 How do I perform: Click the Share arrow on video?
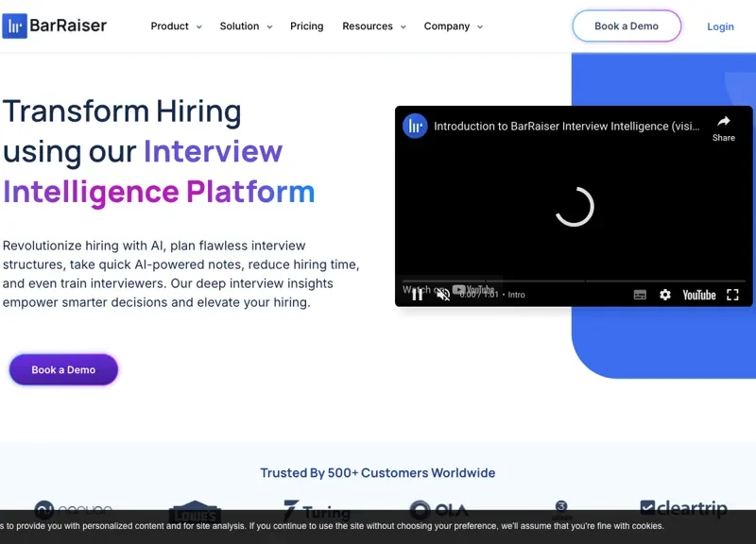coord(724,127)
